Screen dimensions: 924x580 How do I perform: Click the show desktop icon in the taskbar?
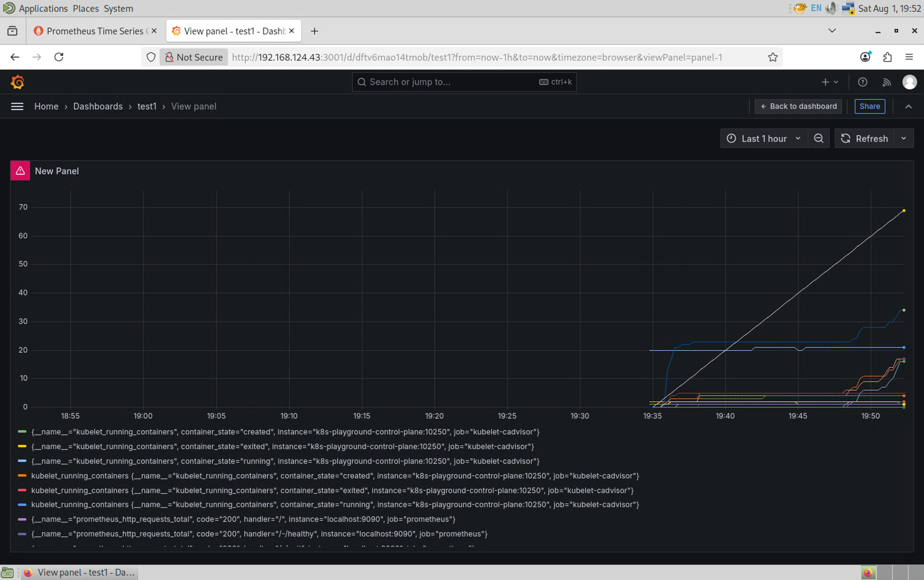pyautogui.click(x=8, y=573)
